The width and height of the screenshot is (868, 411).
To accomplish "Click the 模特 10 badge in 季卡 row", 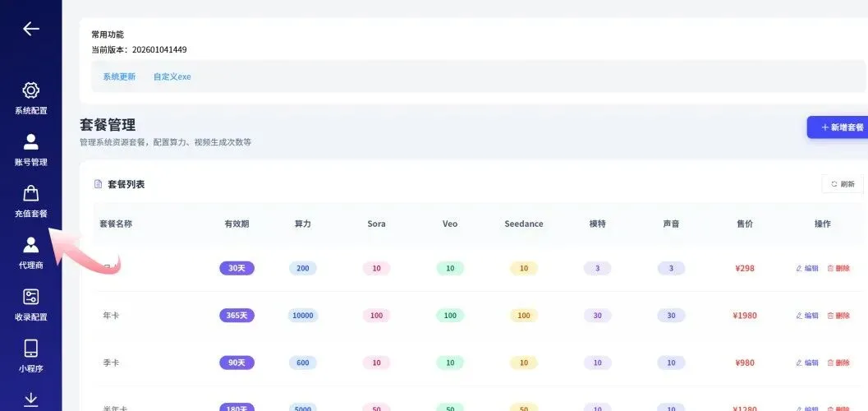I will tap(597, 363).
